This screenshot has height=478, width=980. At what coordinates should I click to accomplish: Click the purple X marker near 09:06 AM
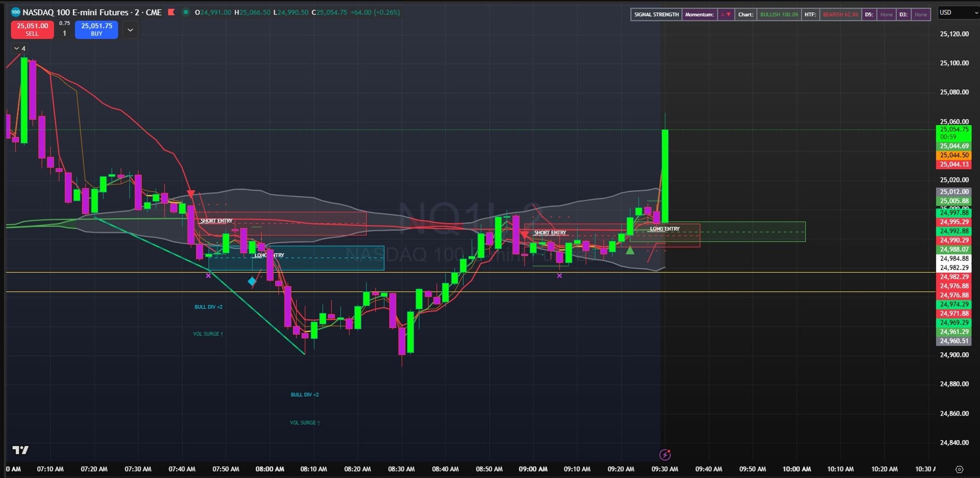coord(559,275)
